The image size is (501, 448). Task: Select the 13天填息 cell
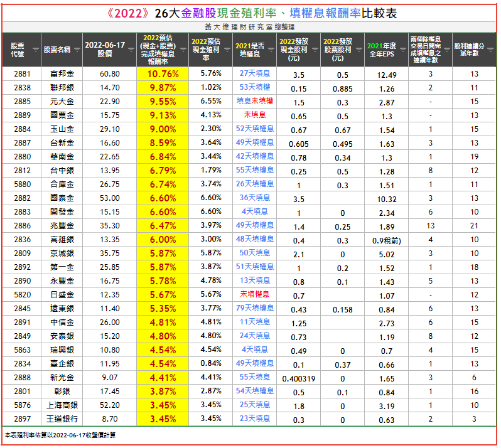pos(255,280)
